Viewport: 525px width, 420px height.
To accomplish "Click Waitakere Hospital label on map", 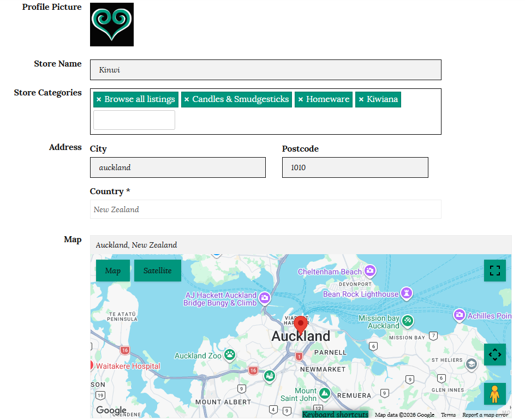I will point(128,366).
